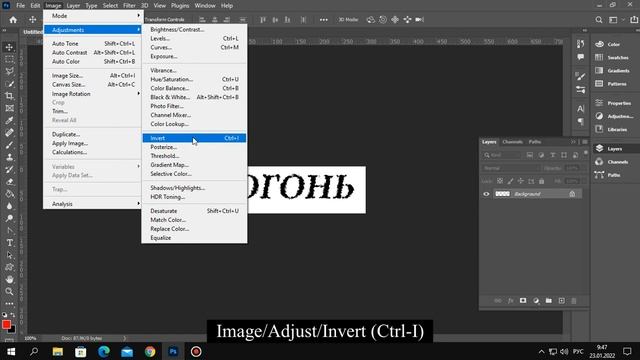Screen dimensions: 640x360
Task: Open workspace switcher dropdown at top right
Action: click(x=615, y=20)
